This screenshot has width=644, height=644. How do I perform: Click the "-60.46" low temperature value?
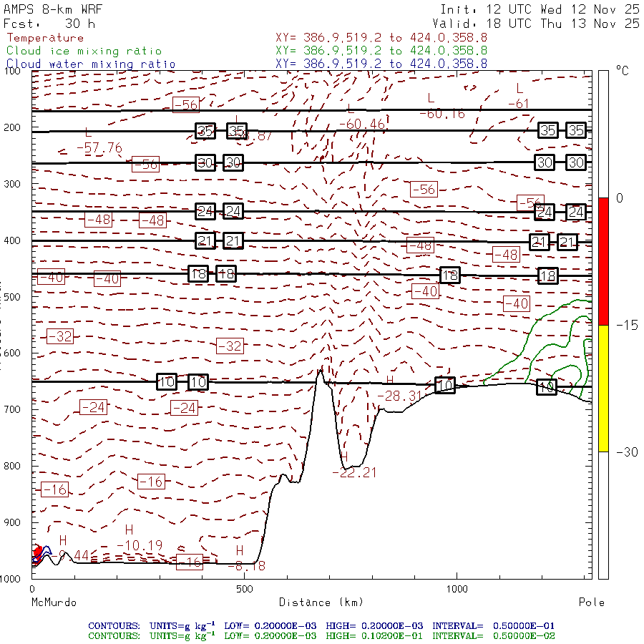pyautogui.click(x=362, y=124)
